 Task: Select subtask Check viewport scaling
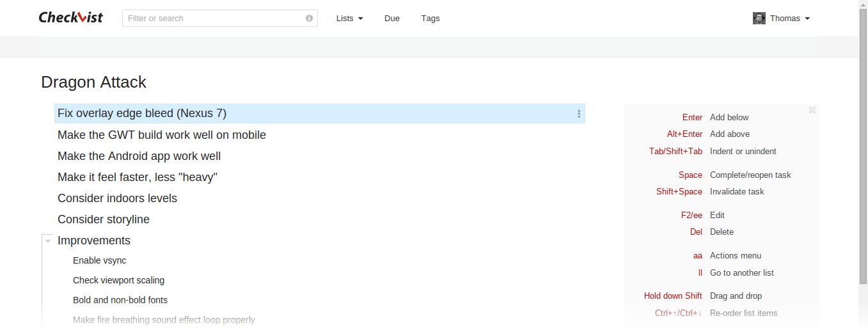coord(118,280)
